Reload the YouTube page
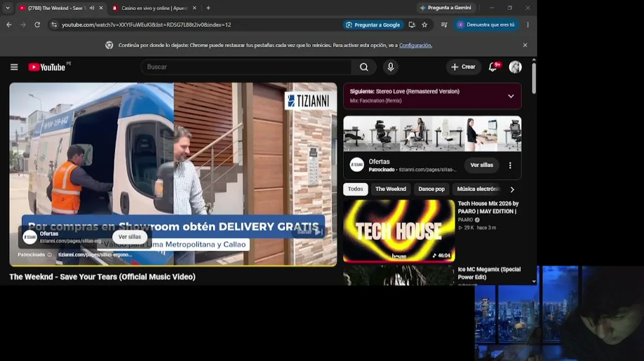The image size is (644, 361). (x=37, y=25)
